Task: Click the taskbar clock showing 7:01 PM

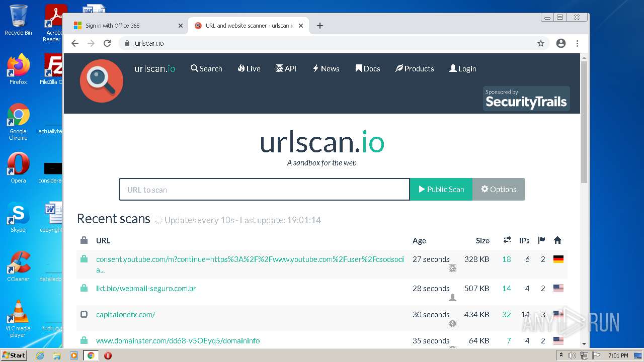Action: [x=618, y=355]
